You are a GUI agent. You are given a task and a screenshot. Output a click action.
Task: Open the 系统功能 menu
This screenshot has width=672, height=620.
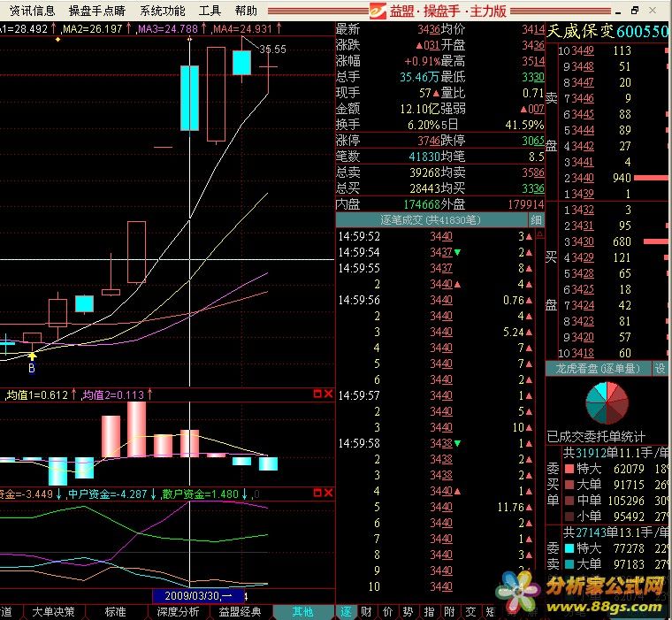tap(163, 11)
